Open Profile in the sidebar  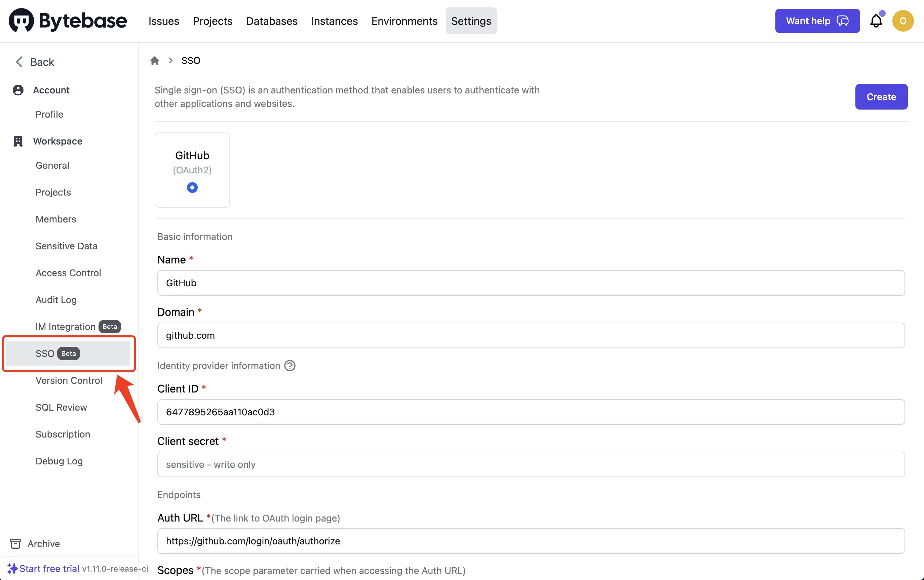(x=49, y=114)
